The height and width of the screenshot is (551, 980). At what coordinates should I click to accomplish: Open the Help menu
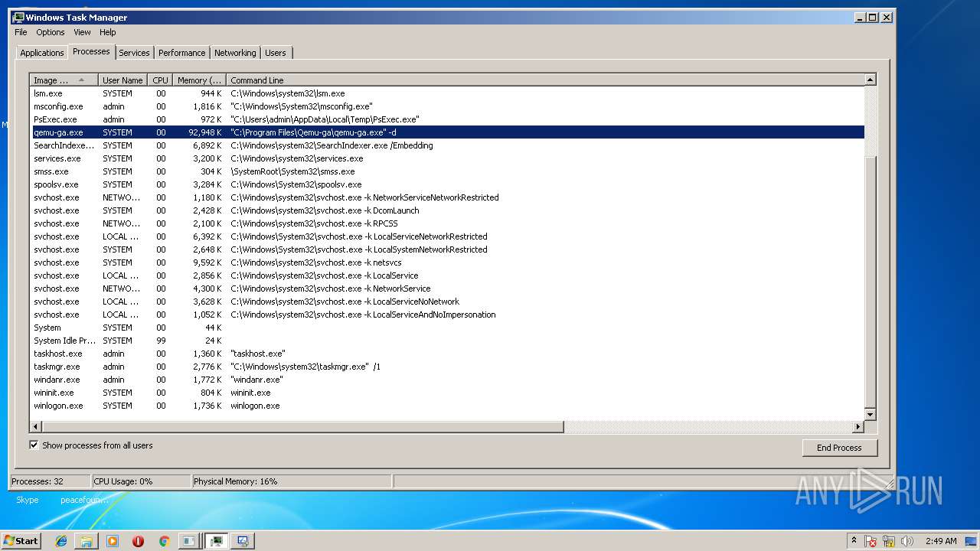[x=108, y=32]
